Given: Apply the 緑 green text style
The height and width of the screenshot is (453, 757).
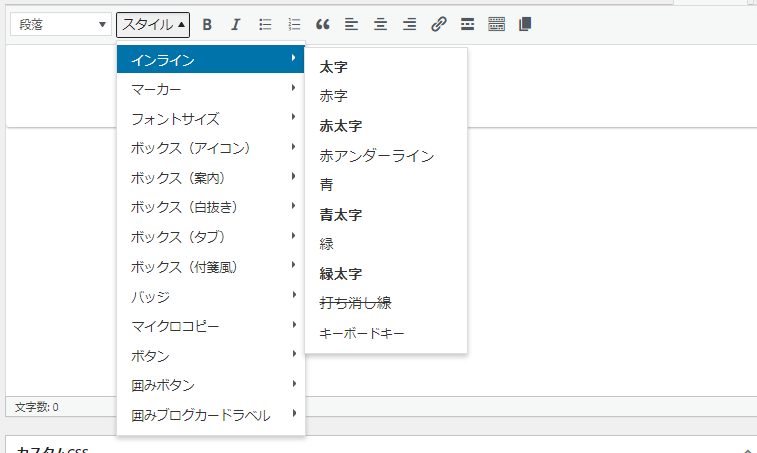Looking at the screenshot, I should (x=386, y=244).
